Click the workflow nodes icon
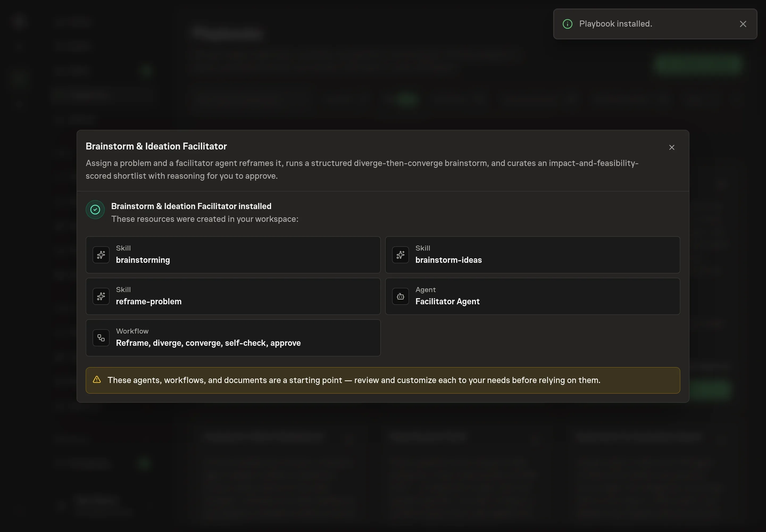Viewport: 766px width, 532px height. [101, 338]
